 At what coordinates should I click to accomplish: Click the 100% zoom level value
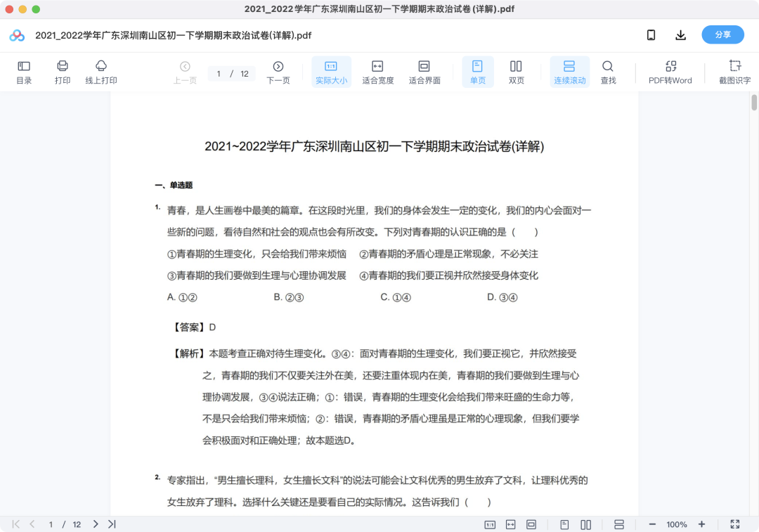coord(677,524)
